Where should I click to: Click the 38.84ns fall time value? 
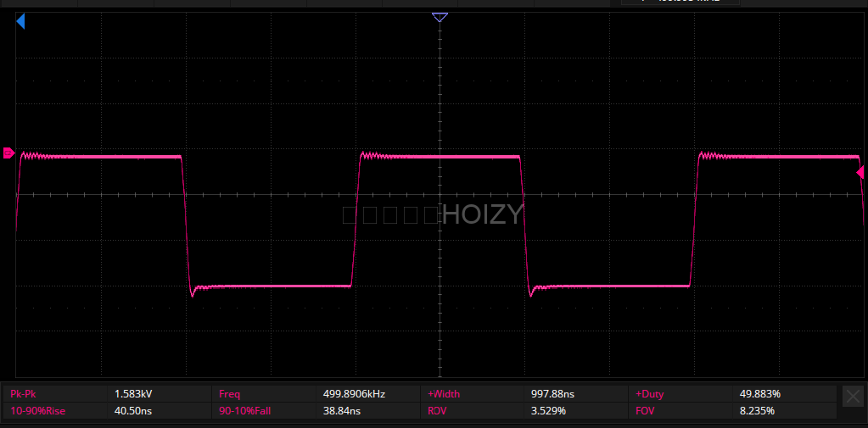click(x=342, y=411)
